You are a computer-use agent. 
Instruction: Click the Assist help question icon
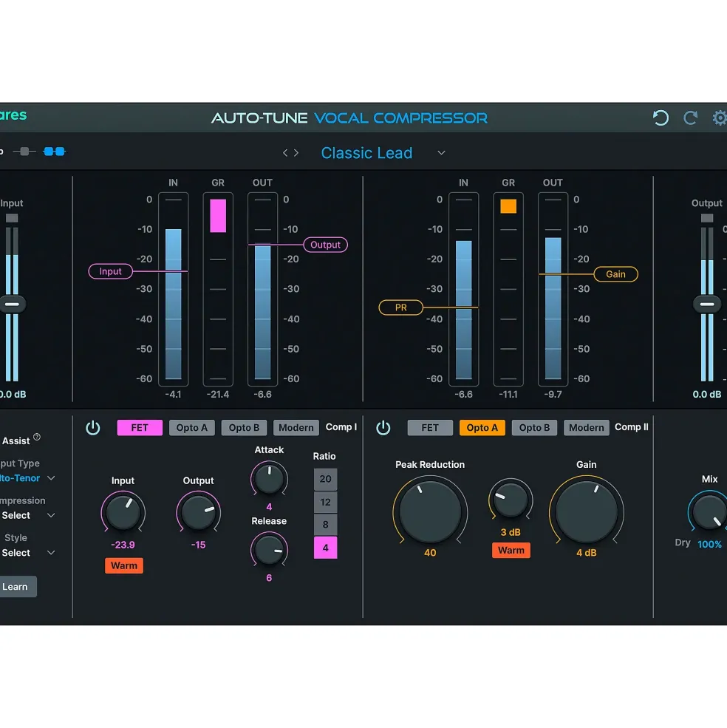point(37,436)
